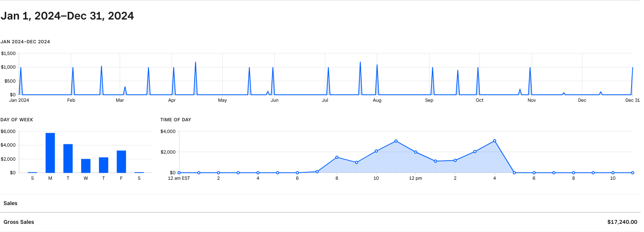Select the 4 pm peak data point
The width and height of the screenshot is (644, 232).
point(494,141)
